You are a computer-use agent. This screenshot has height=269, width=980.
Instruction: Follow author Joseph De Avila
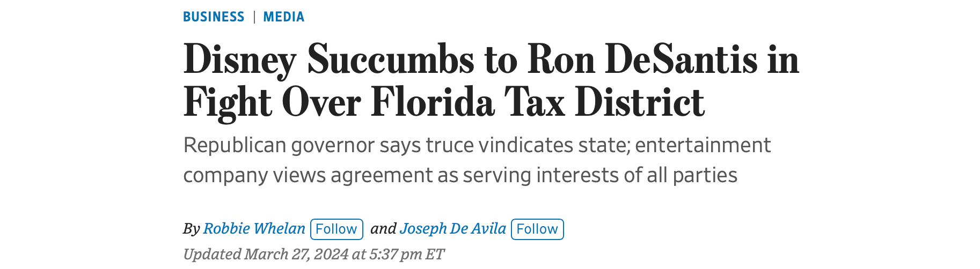(537, 229)
